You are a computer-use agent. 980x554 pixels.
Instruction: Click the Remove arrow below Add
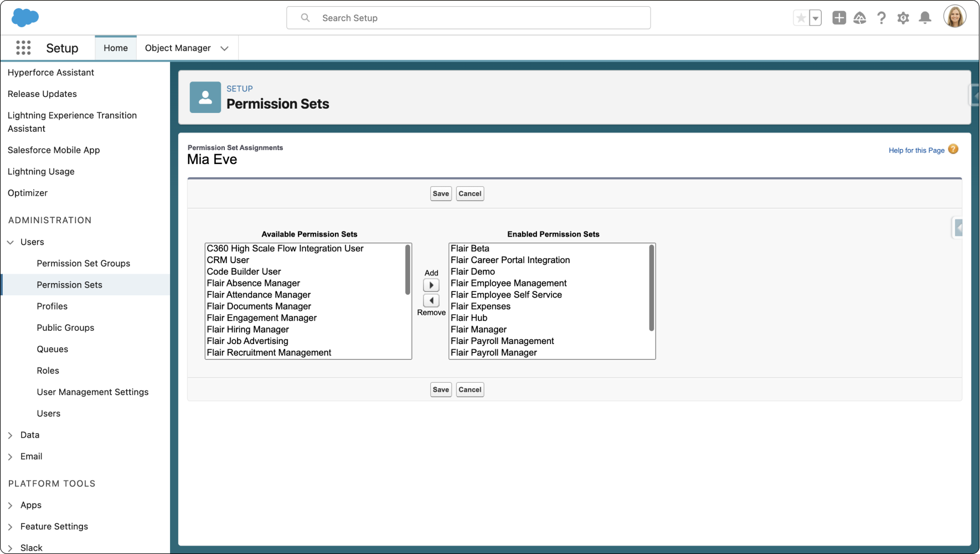[431, 301]
